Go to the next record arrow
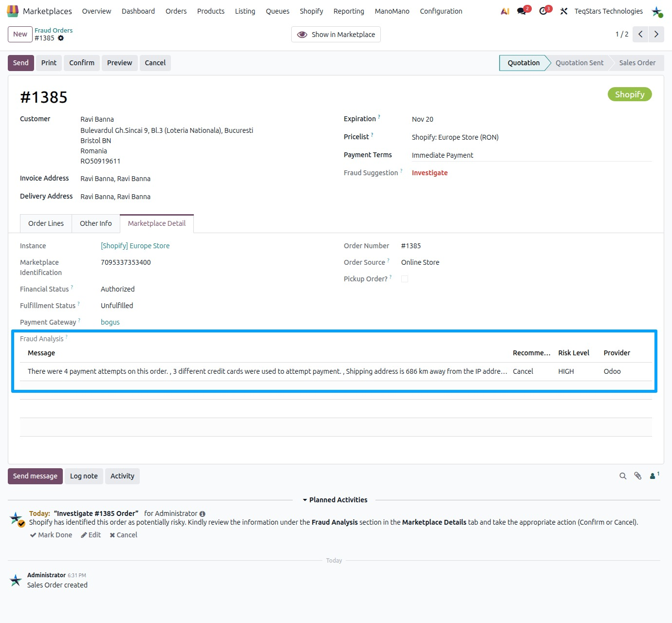Viewport: 672px width, 623px height. 656,34
